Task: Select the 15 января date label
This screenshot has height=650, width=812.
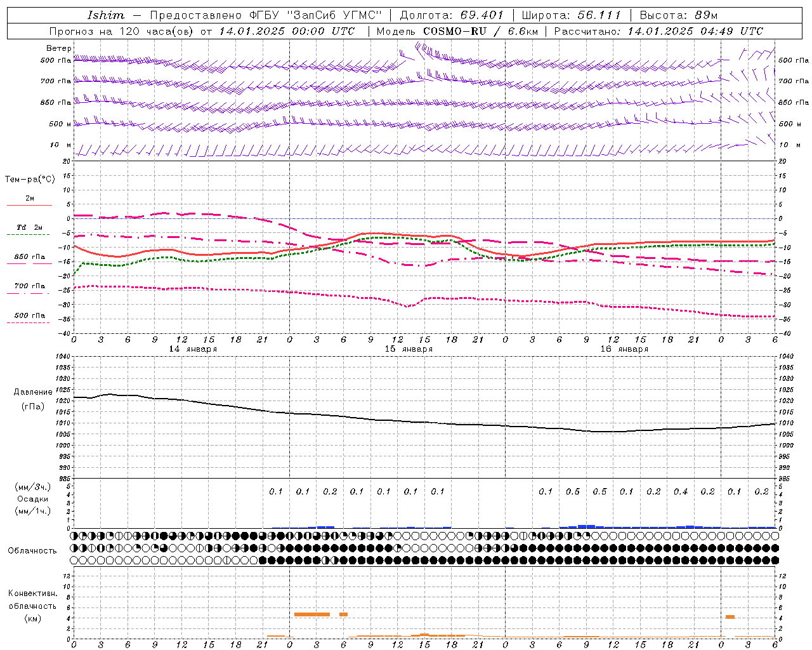Action: (x=409, y=349)
